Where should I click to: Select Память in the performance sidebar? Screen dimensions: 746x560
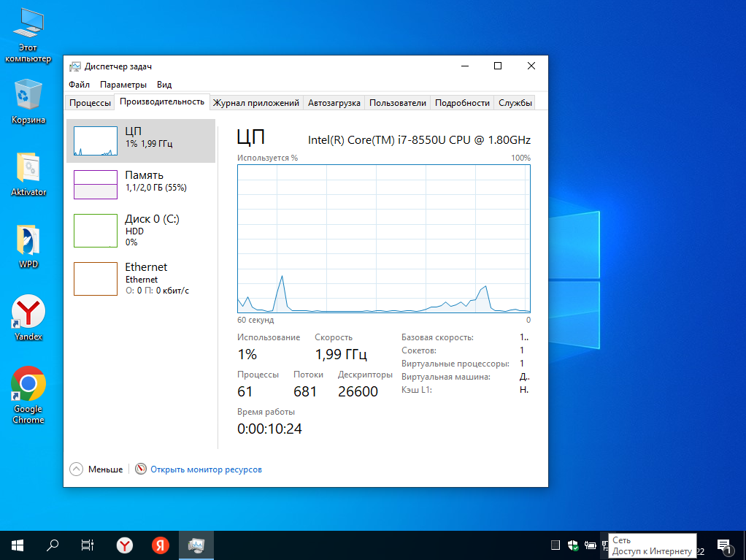tap(141, 185)
